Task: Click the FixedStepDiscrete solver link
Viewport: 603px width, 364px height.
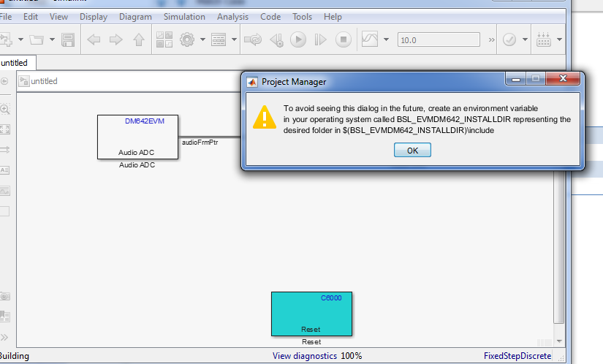Action: (517, 356)
